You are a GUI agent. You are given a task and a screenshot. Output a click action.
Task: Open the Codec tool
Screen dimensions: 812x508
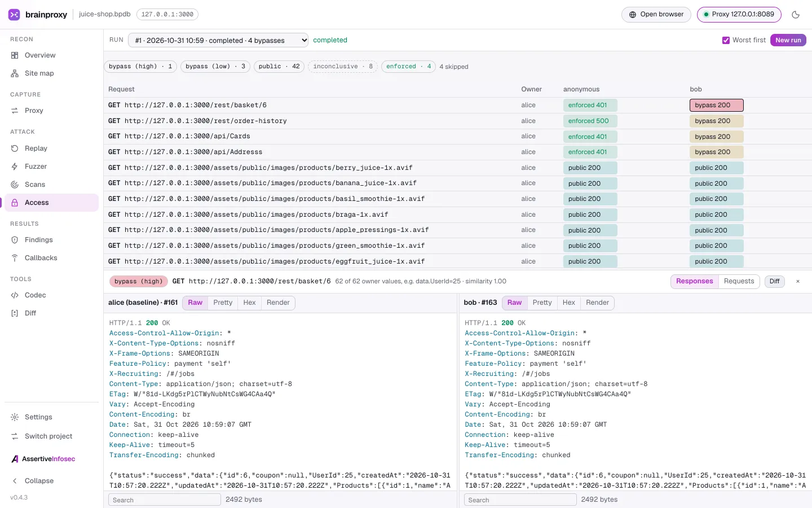[51, 295]
